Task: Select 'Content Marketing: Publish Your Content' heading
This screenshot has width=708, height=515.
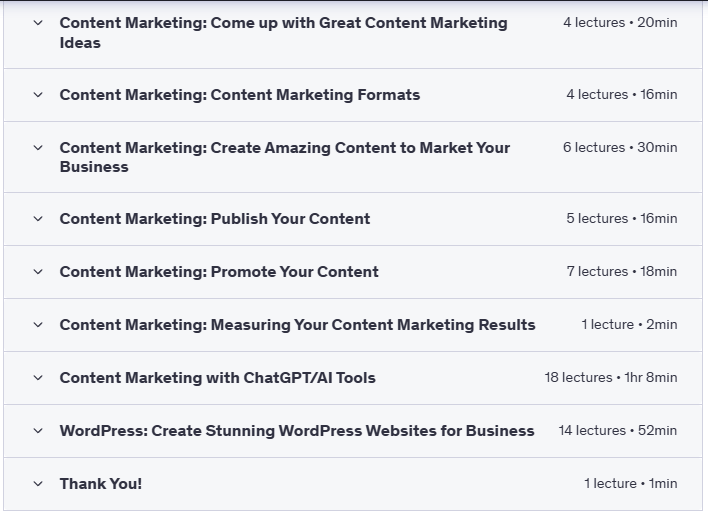Action: (215, 219)
